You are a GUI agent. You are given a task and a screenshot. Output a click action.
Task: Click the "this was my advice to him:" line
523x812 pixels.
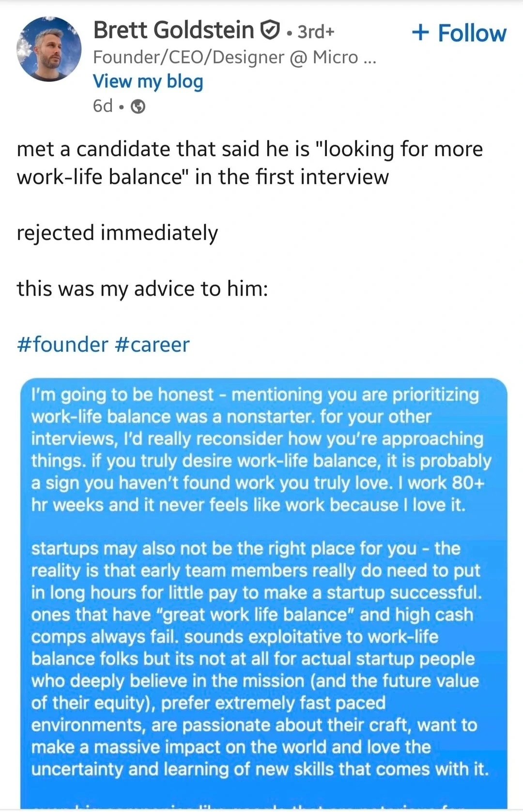click(x=142, y=289)
